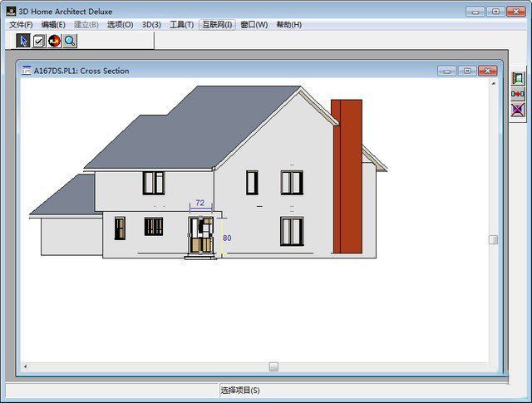Select the red brick chimney
This screenshot has width=532, height=403.
pyautogui.click(x=347, y=176)
